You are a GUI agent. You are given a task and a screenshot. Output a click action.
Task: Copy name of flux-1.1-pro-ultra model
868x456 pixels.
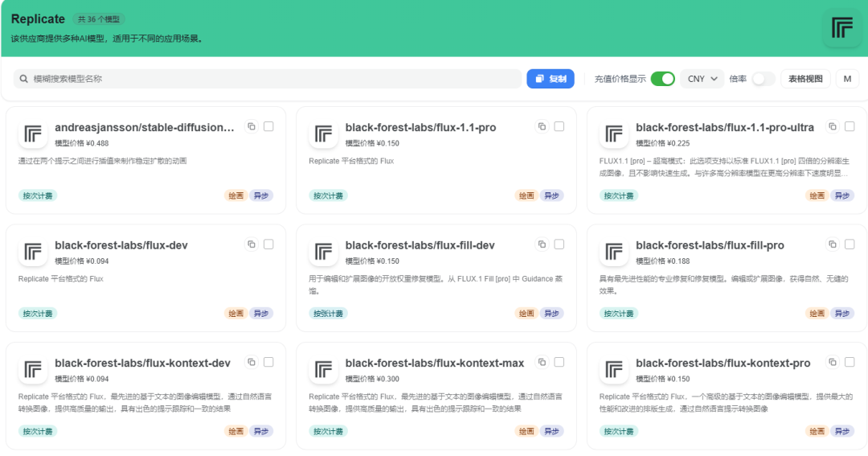(x=833, y=127)
